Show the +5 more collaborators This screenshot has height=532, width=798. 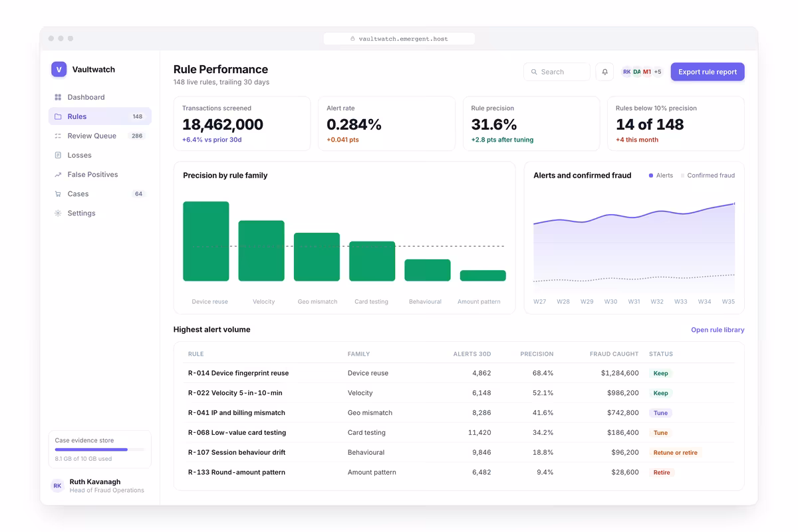pos(658,72)
